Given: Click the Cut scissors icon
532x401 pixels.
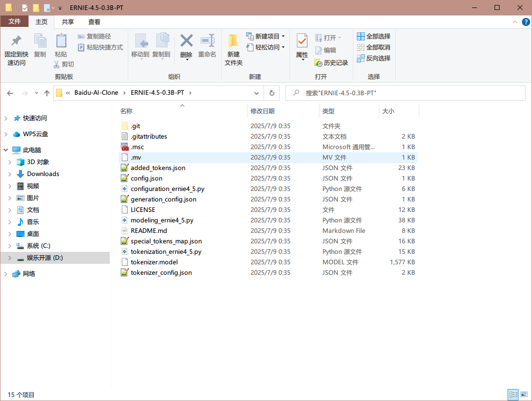Looking at the screenshot, I should point(56,64).
